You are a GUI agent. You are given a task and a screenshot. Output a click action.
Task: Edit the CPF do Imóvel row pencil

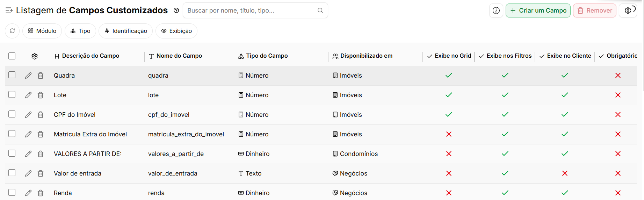(28, 115)
